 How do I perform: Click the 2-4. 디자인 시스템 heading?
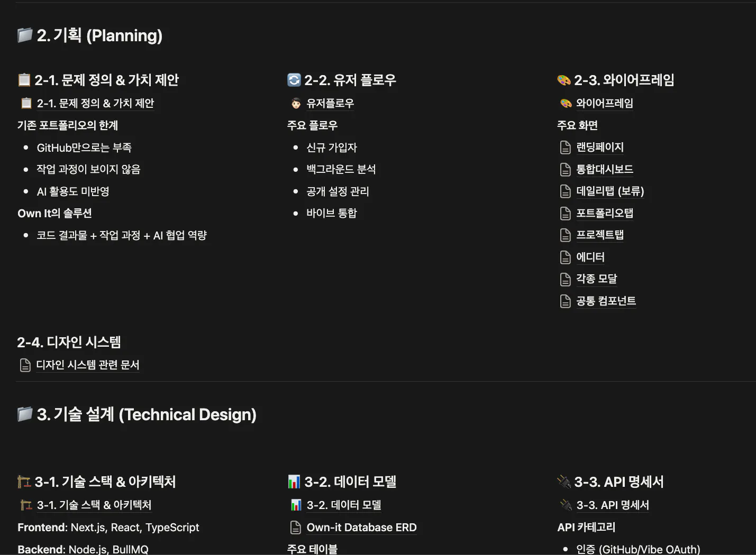[69, 343]
